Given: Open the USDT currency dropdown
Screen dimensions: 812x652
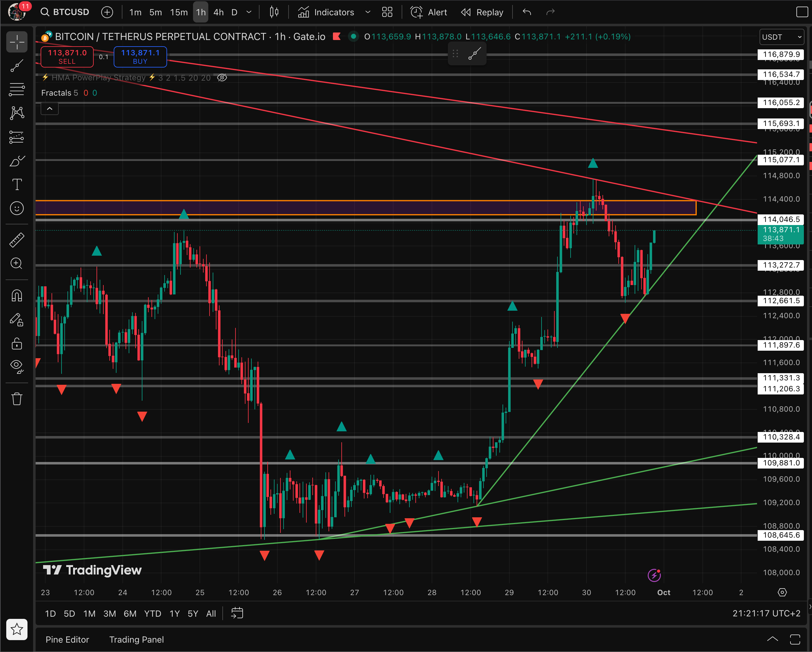Looking at the screenshot, I should coord(781,37).
